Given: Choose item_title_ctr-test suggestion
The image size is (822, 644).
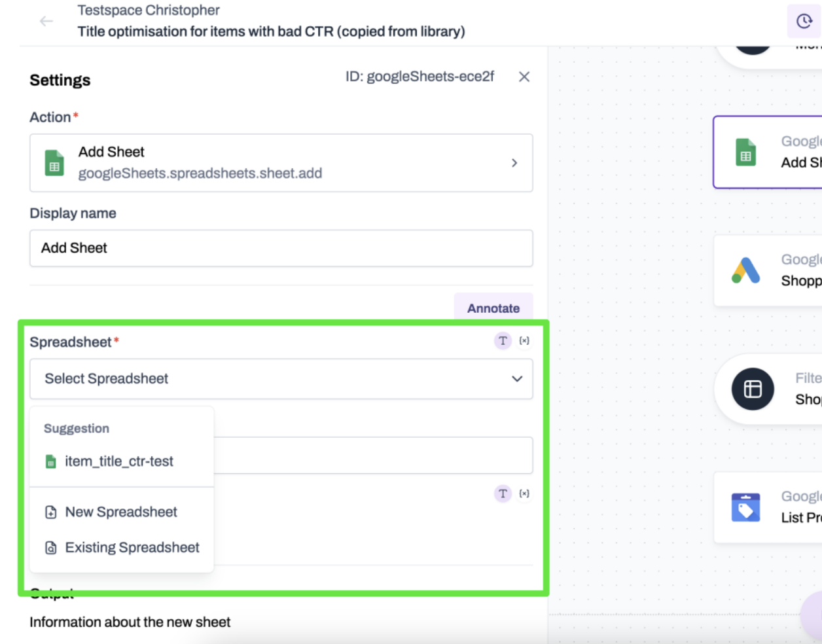Looking at the screenshot, I should point(122,461).
